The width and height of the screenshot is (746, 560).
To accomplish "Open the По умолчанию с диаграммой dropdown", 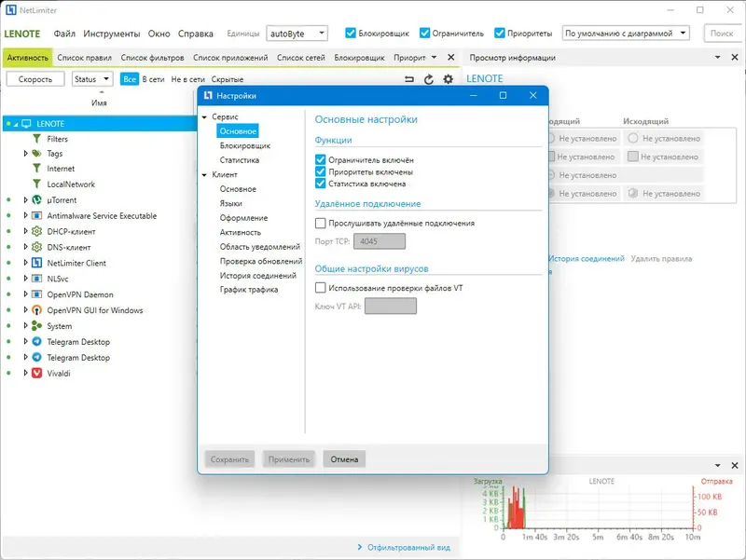I will click(x=626, y=34).
